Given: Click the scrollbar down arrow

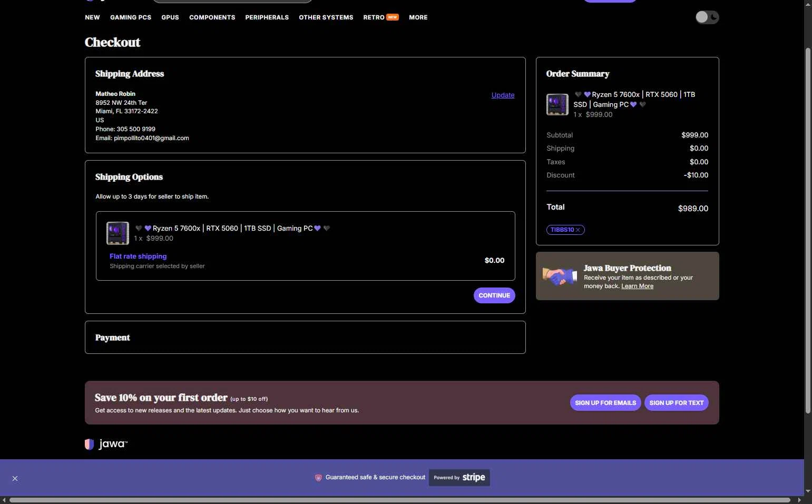Looking at the screenshot, I should (808, 491).
